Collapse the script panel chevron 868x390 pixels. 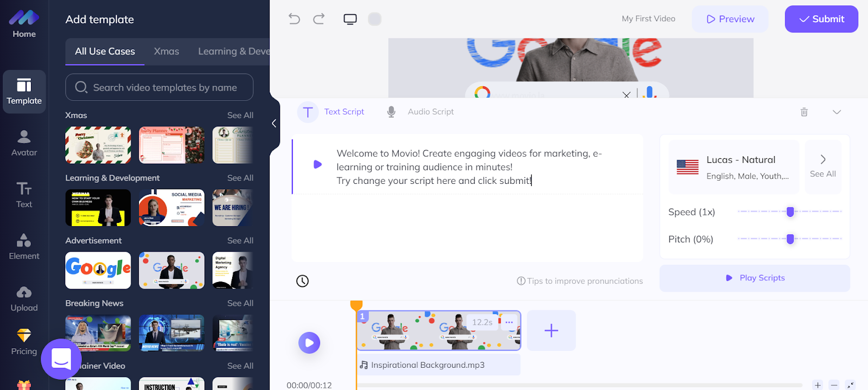(837, 112)
